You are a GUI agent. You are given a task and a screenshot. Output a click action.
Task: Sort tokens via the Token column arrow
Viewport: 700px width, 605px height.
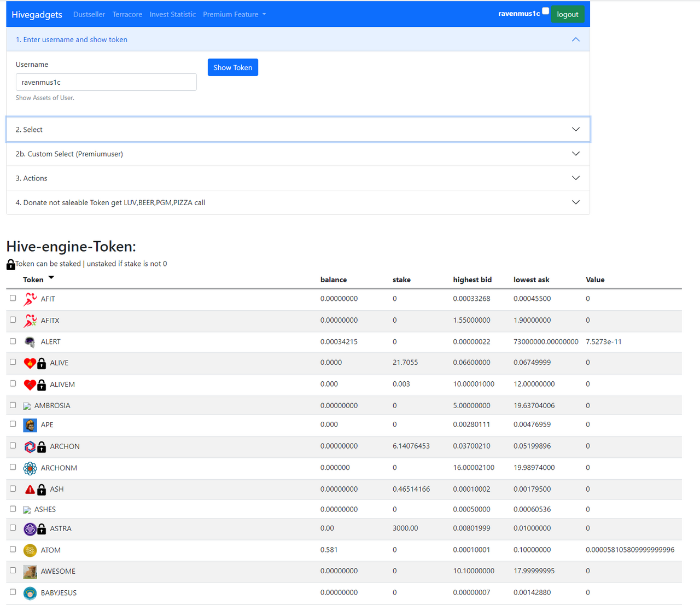(x=51, y=278)
